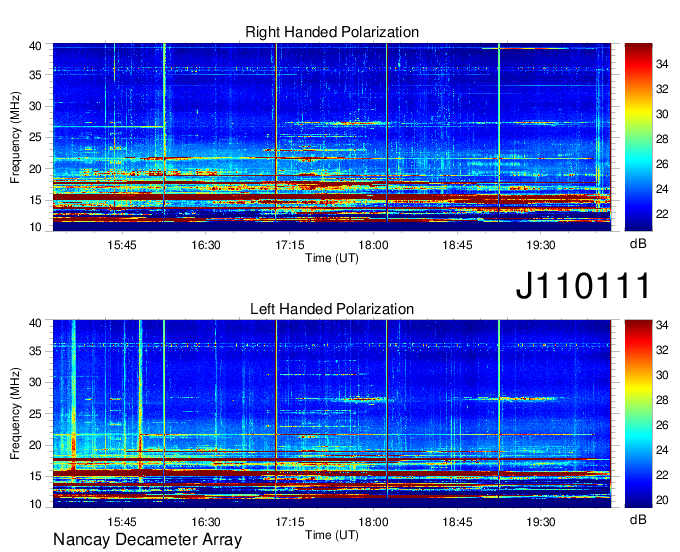Viewport: 680px width, 552px height.
Task: Click the 30 dB value on the bottom color bar
Action: (662, 375)
